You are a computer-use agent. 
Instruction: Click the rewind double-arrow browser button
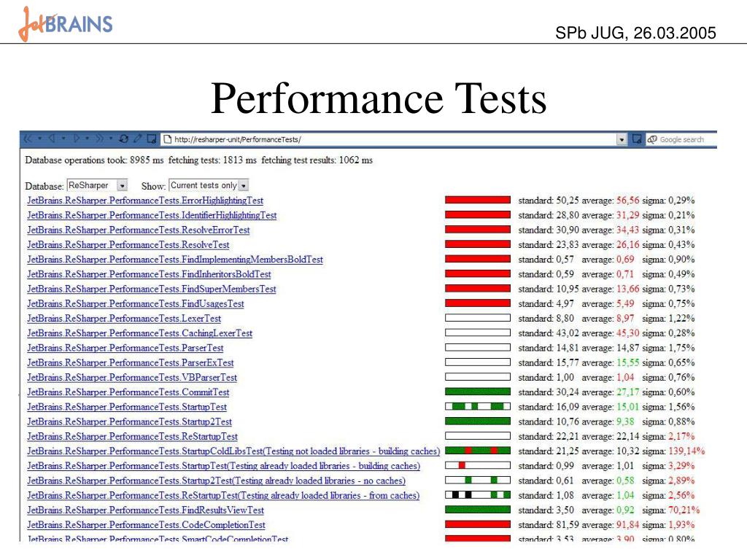click(x=28, y=139)
